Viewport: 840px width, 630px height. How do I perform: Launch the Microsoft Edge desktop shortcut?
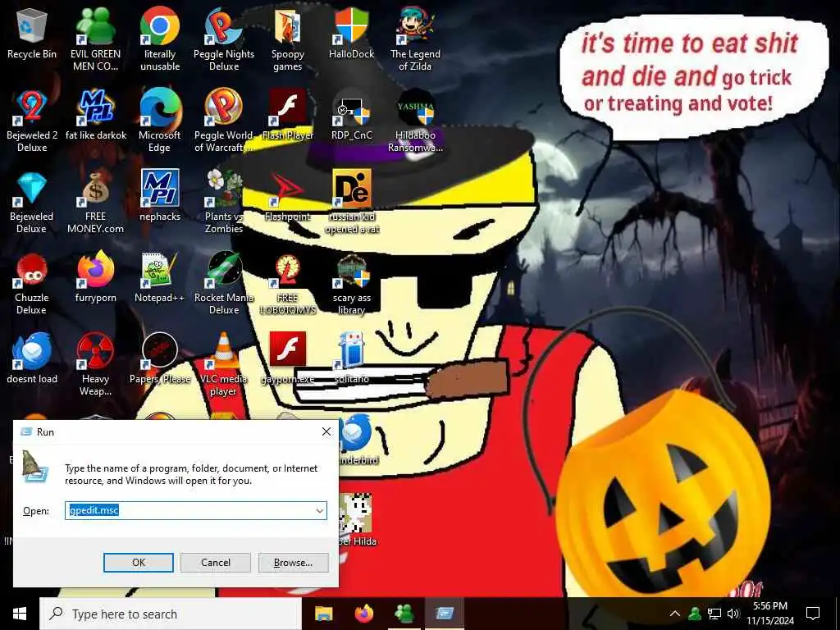point(160,121)
